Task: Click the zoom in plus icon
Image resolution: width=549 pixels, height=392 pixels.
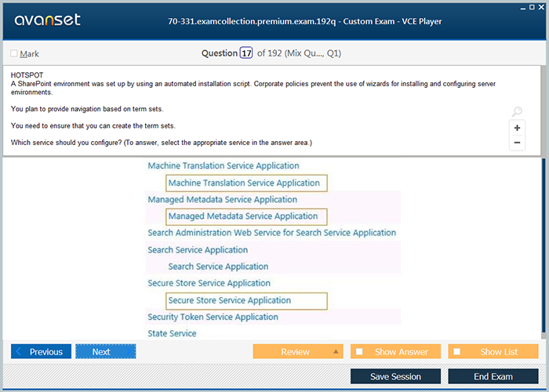Action: pos(517,128)
